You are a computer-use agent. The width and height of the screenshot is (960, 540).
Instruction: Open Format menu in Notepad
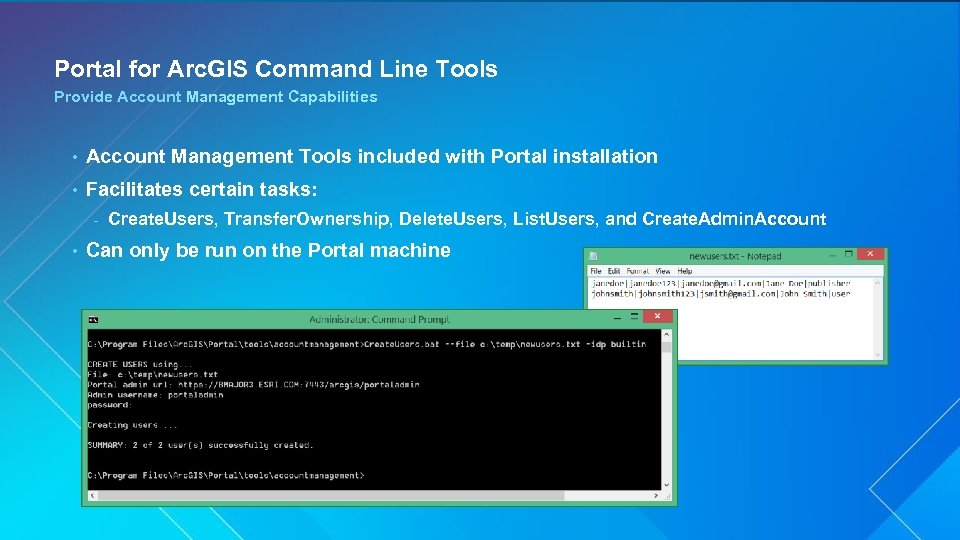tap(637, 271)
